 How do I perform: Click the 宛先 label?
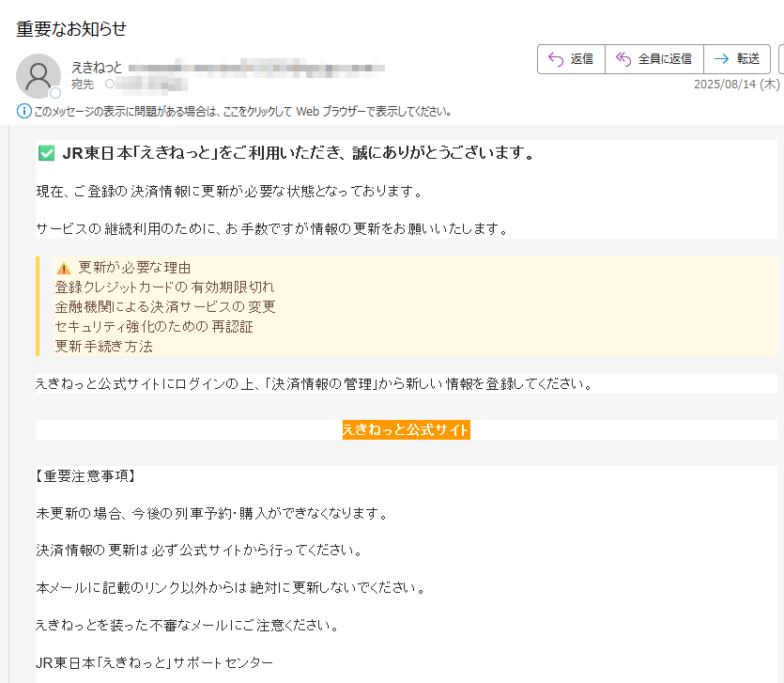(83, 84)
